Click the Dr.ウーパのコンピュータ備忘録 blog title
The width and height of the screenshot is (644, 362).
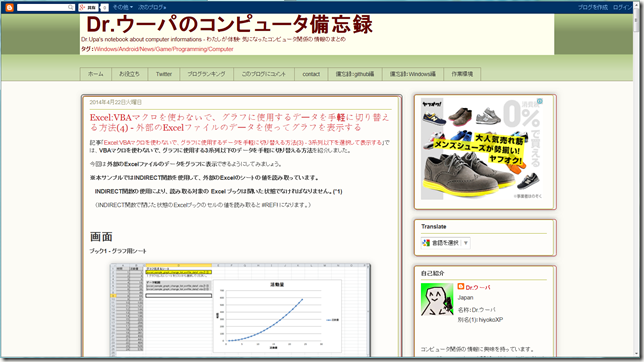229,24
